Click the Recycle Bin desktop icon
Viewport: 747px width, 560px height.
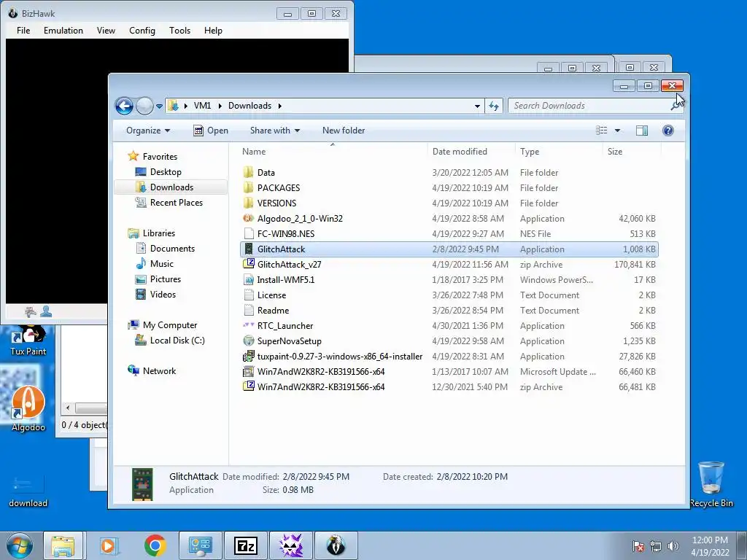coord(711,484)
